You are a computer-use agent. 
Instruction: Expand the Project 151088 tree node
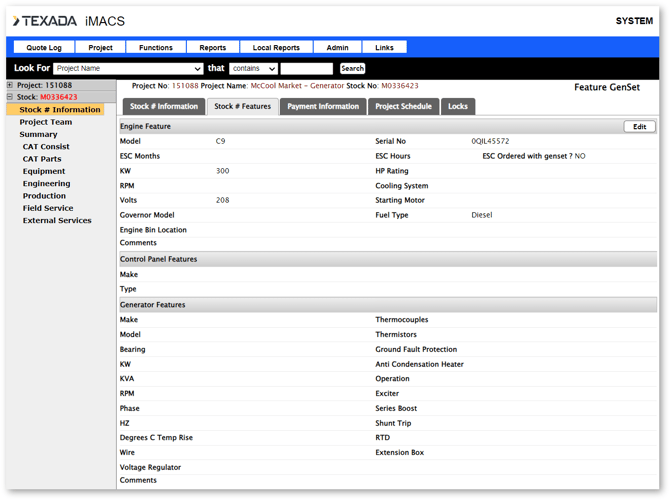pos(10,85)
